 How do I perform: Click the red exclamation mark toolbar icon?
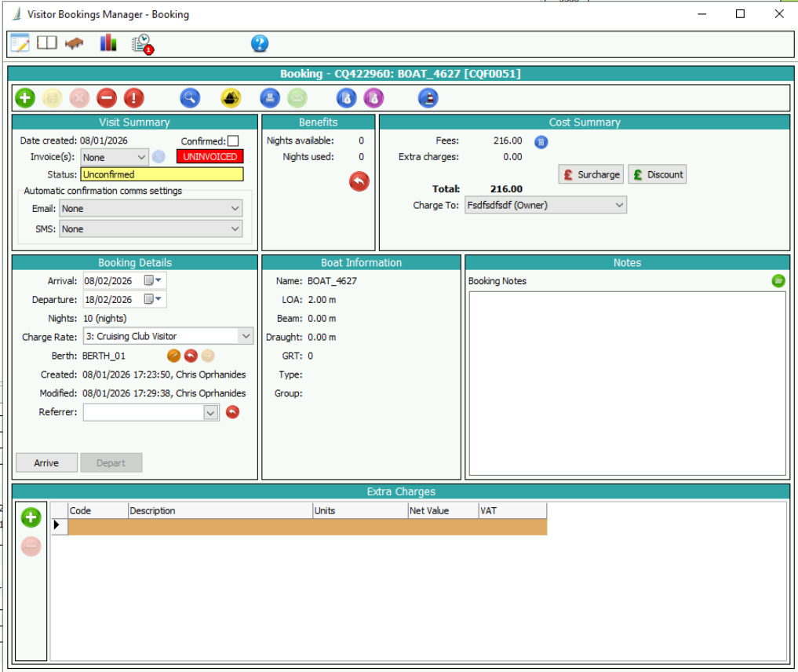pyautogui.click(x=134, y=98)
